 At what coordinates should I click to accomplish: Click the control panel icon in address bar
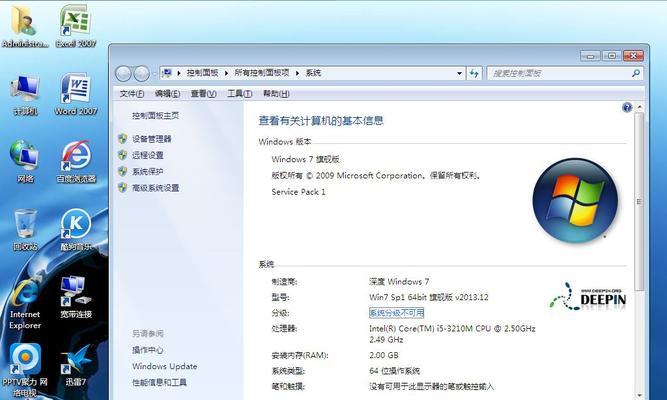tap(167, 73)
